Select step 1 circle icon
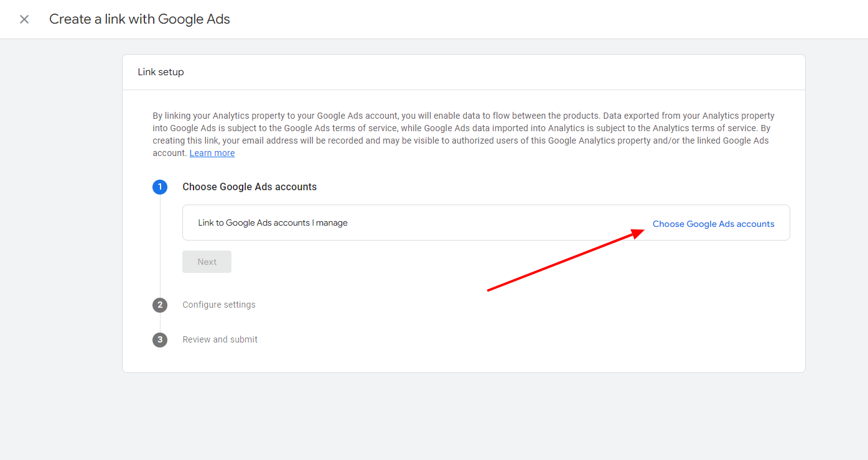Screen dimensions: 868x460 [160, 186]
